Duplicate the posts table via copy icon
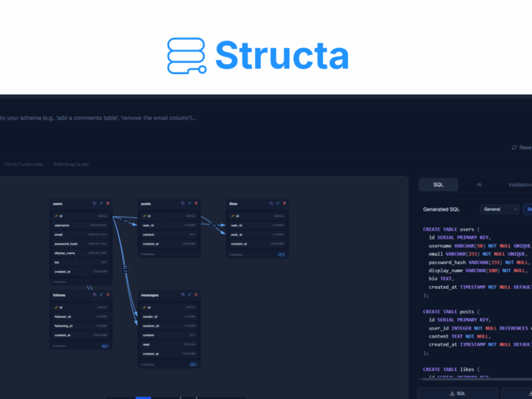This screenshot has height=399, width=532. tap(183, 204)
